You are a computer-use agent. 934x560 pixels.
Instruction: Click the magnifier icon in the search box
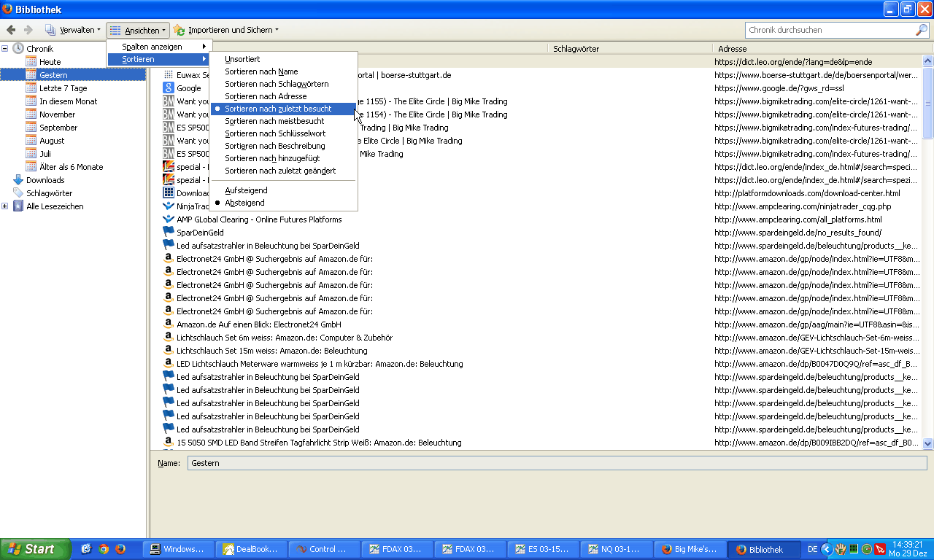(x=922, y=30)
